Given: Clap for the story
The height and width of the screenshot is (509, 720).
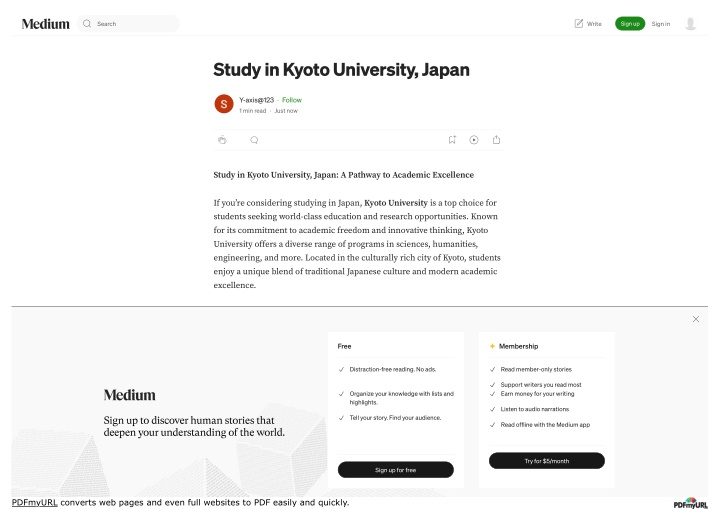Looking at the screenshot, I should pyautogui.click(x=222, y=140).
